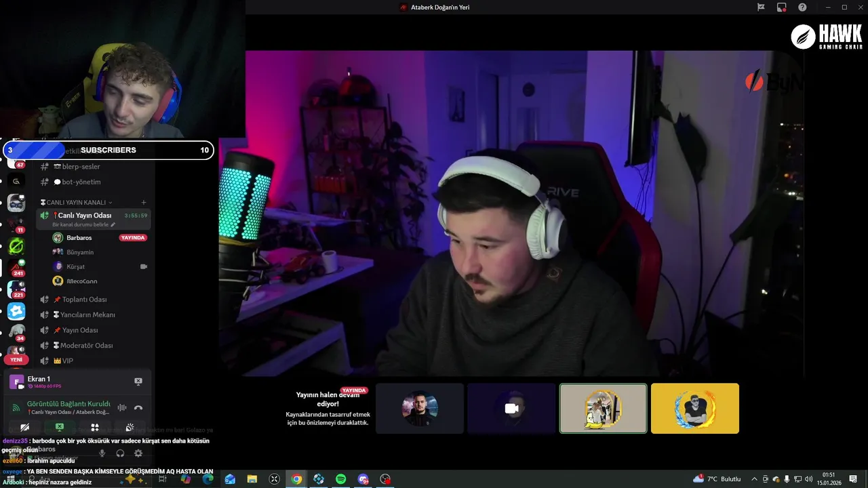This screenshot has height=488, width=868.
Task: Select the Canlı Yayın Odası voice channel
Action: point(94,219)
